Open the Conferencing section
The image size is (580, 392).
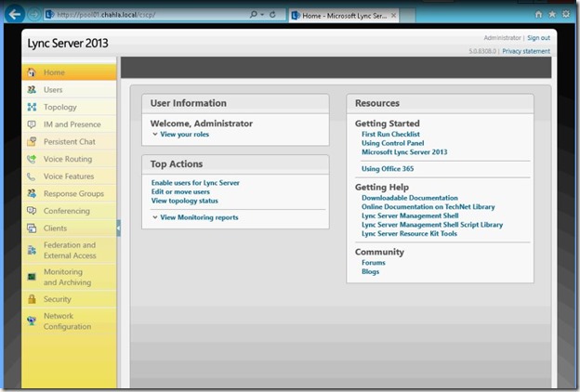pos(69,211)
